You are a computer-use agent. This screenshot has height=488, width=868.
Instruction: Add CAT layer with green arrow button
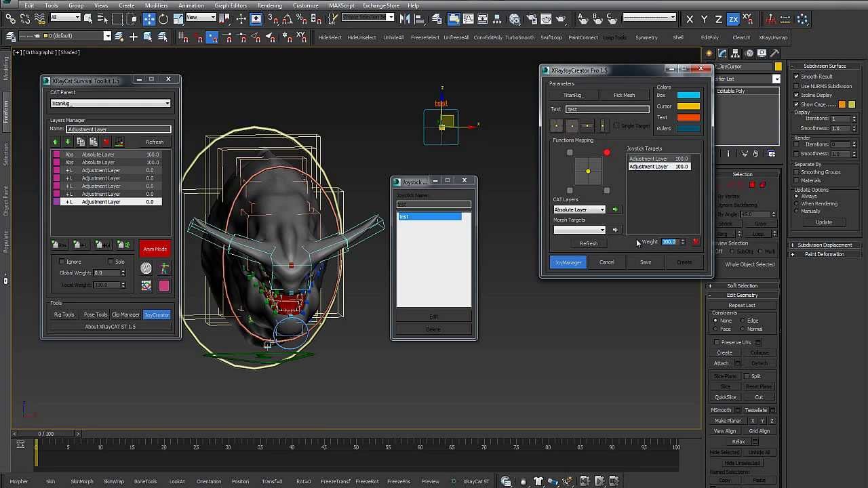(x=615, y=209)
